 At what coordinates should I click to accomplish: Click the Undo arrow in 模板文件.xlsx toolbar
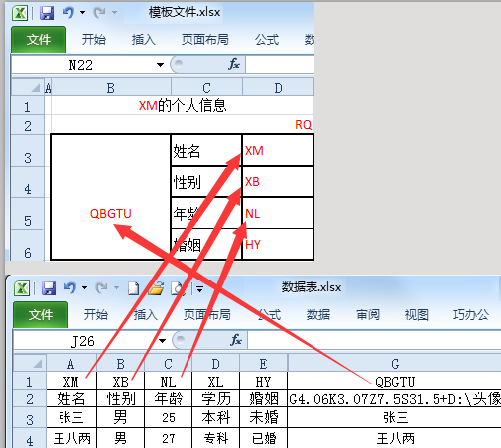[x=68, y=13]
